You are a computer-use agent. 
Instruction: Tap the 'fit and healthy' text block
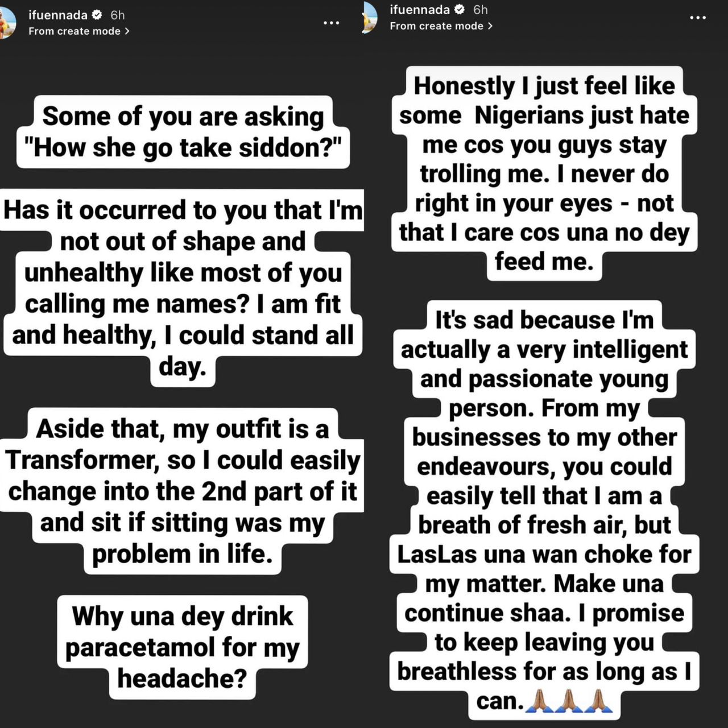182,288
